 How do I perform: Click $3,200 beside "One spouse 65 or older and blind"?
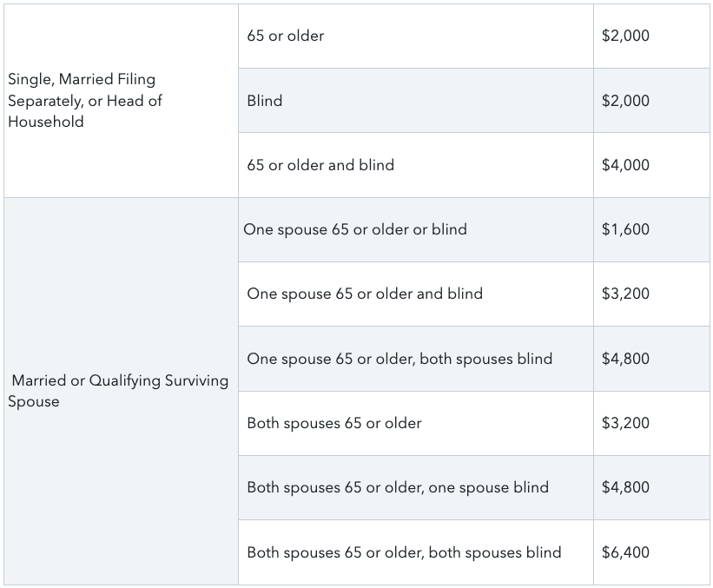pos(625,294)
